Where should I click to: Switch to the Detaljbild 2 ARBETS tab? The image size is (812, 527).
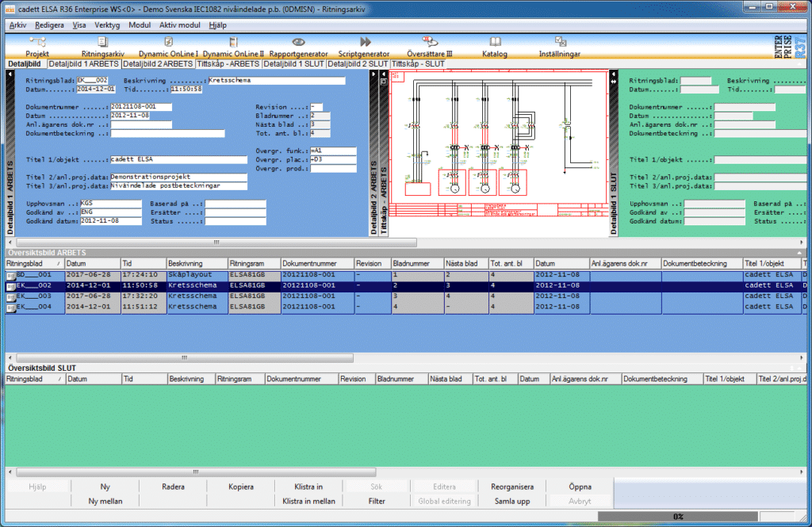pos(158,64)
